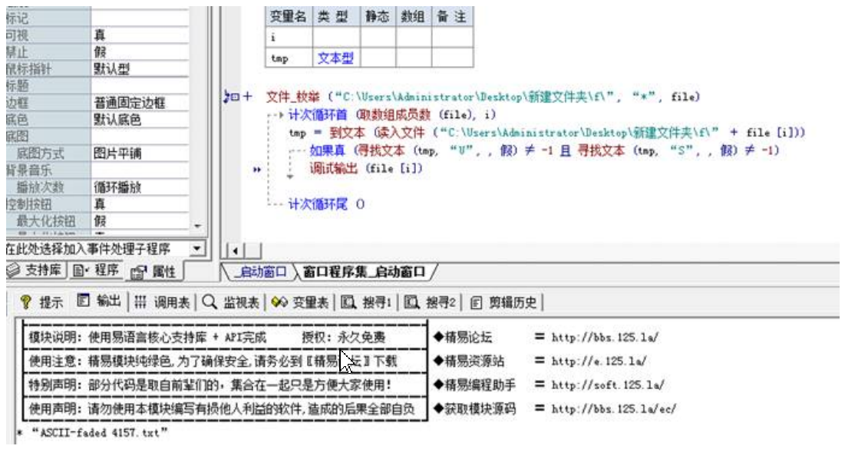
Task: Switch to the 程序 program tab
Action: click(96, 270)
